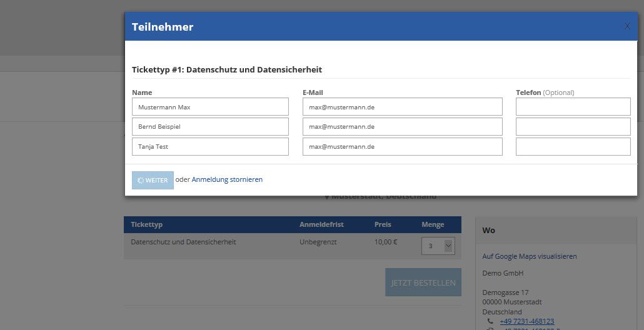Click the Deutschland address line
The image size is (644, 330).
pyautogui.click(x=502, y=311)
